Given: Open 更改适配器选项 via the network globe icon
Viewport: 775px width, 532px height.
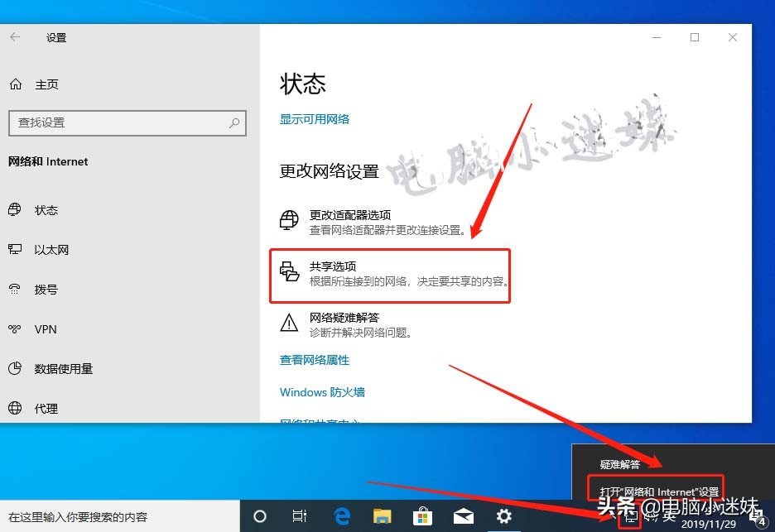Looking at the screenshot, I should pyautogui.click(x=287, y=219).
